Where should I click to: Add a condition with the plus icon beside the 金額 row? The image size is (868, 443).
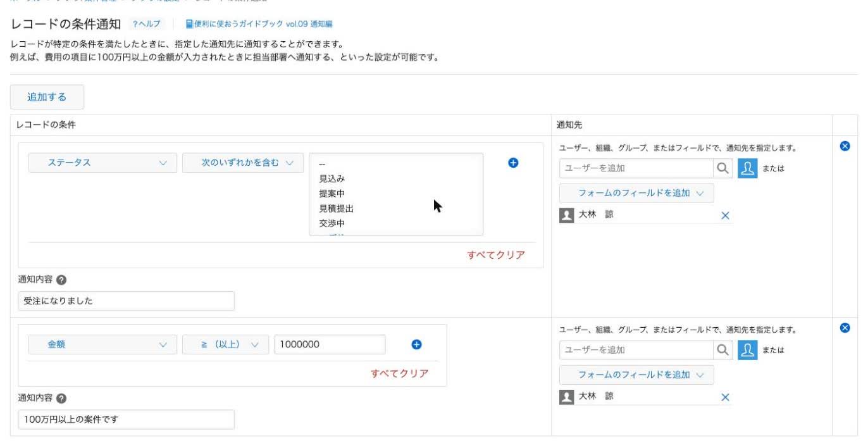(416, 345)
